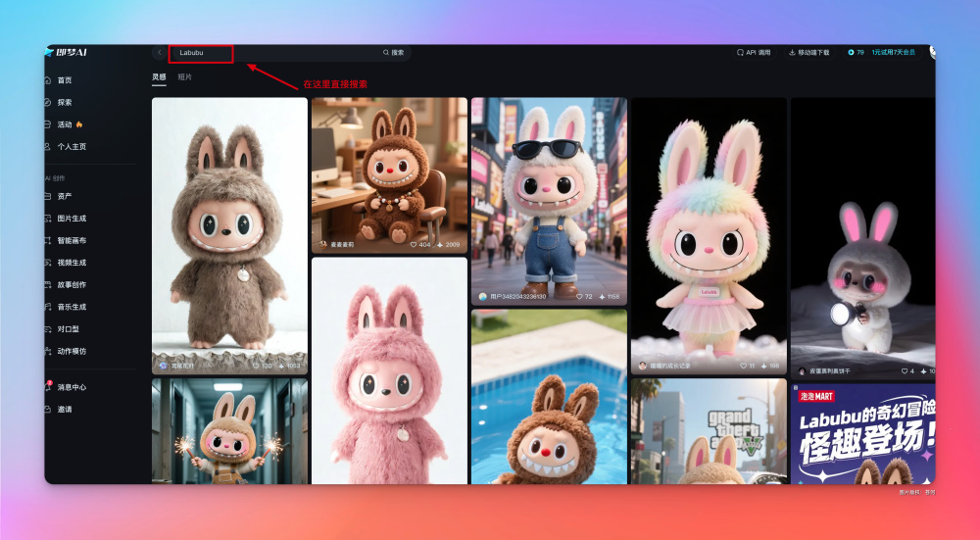The height and width of the screenshot is (540, 980).
Task: Click the heart icon showing 130 likes
Action: click(x=256, y=366)
